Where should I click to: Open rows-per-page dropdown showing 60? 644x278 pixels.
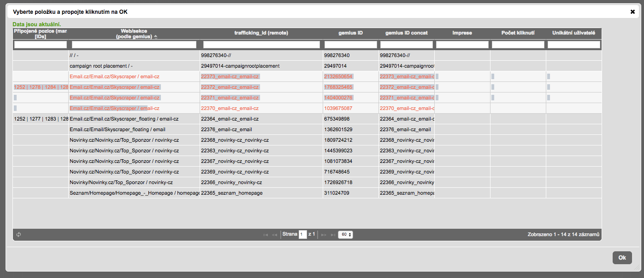tap(345, 235)
